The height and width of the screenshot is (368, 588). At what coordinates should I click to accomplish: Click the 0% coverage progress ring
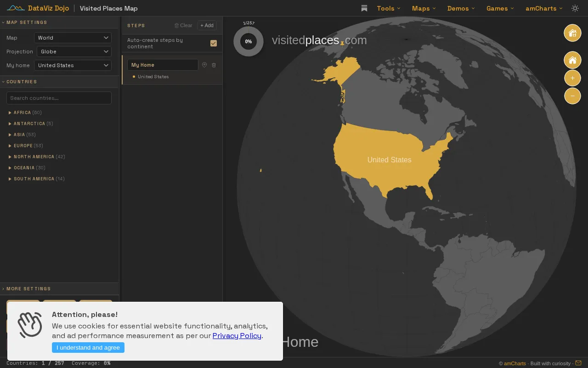(x=249, y=41)
